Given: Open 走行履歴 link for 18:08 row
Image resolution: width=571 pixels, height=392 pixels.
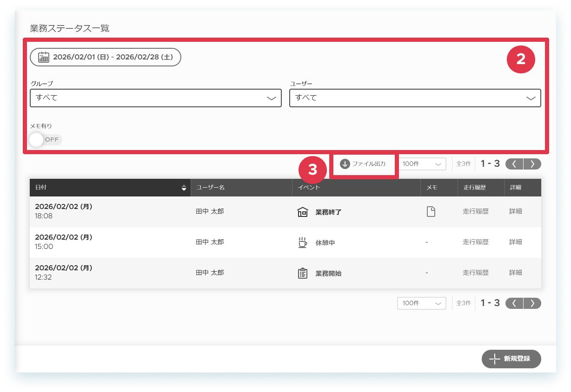Looking at the screenshot, I should pyautogui.click(x=476, y=211).
